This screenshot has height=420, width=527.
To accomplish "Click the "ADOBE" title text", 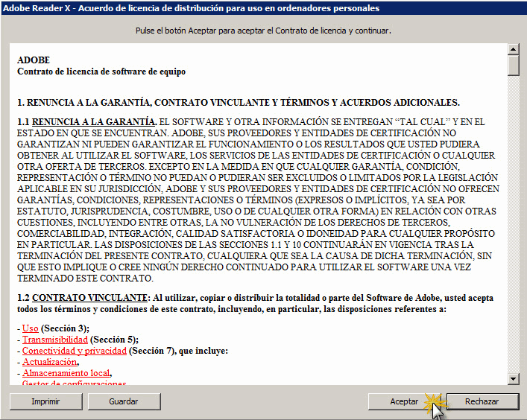I will [34, 60].
